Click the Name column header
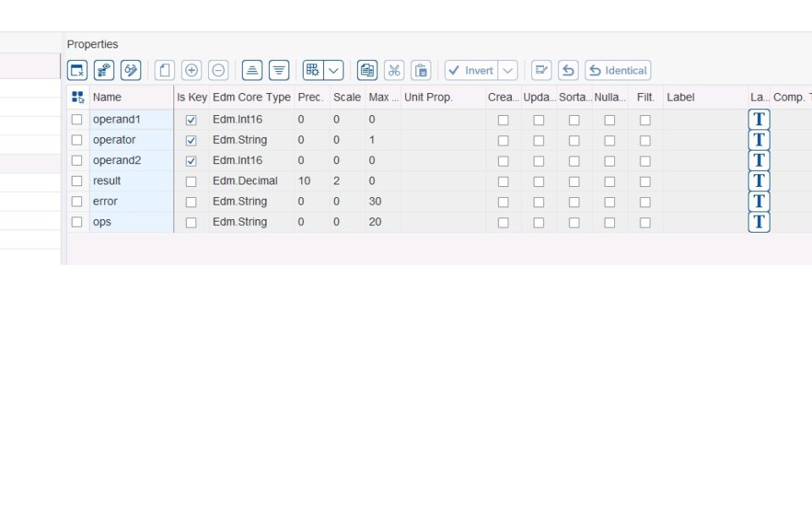The image size is (812, 511). coord(132,97)
